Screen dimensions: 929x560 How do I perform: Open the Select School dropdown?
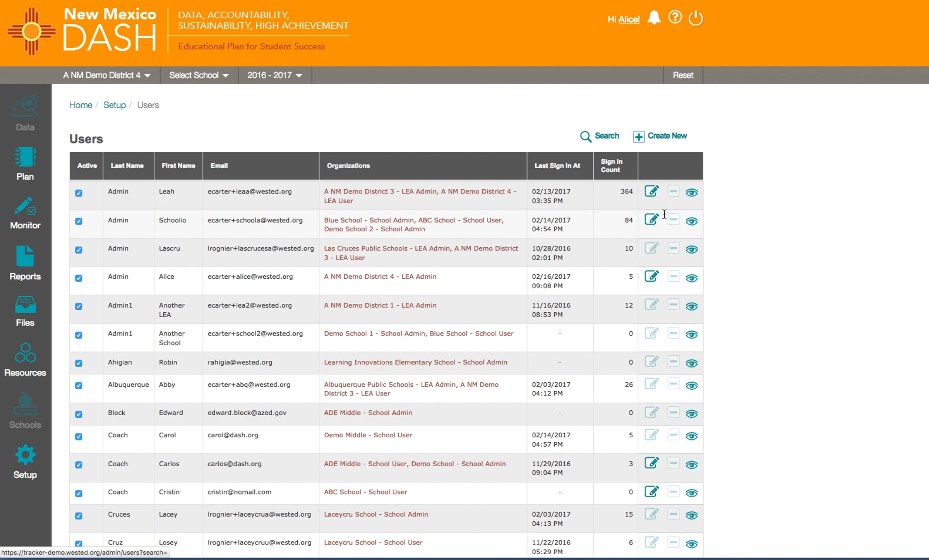click(x=199, y=75)
